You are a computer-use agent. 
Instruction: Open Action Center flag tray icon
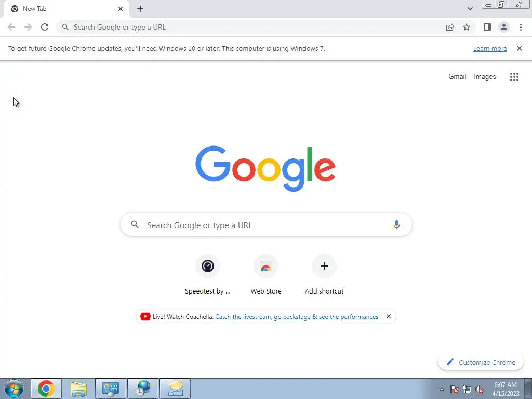455,389
